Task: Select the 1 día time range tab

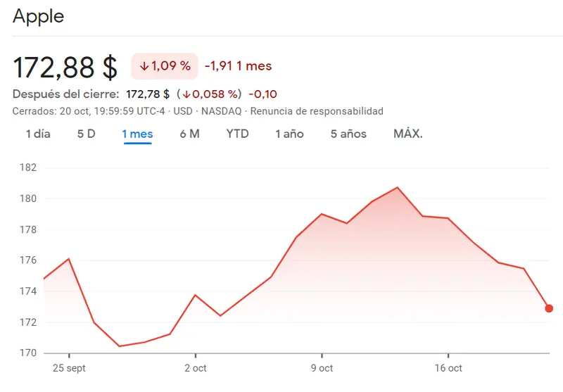Action: point(38,134)
